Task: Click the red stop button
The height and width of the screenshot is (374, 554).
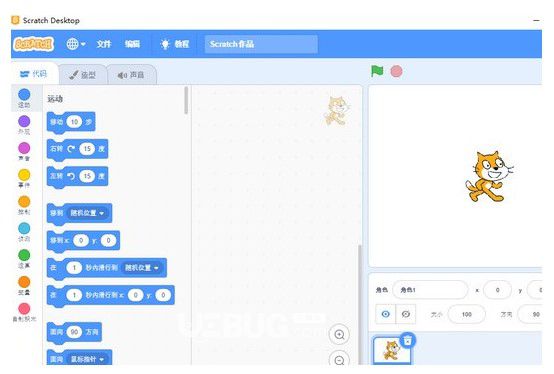Action: (396, 71)
